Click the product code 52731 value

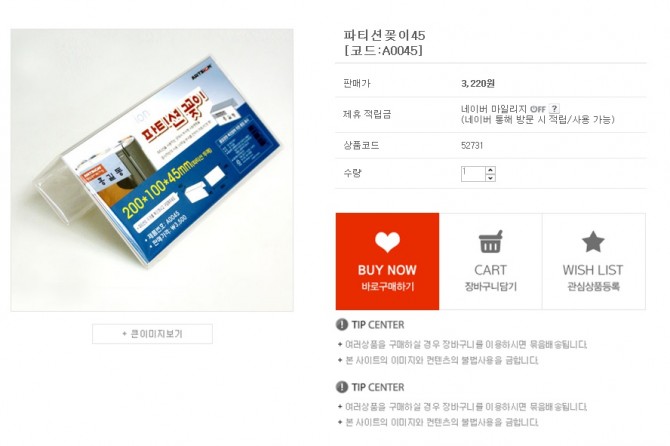tap(472, 146)
